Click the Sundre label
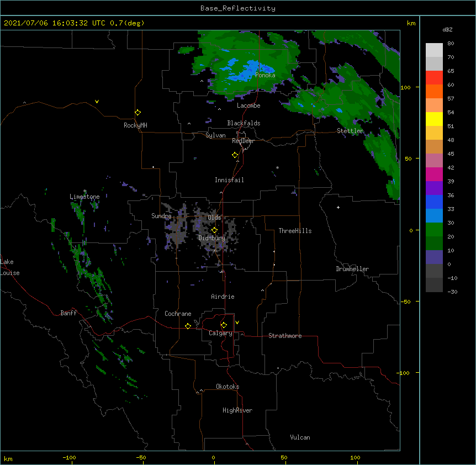 161,216
